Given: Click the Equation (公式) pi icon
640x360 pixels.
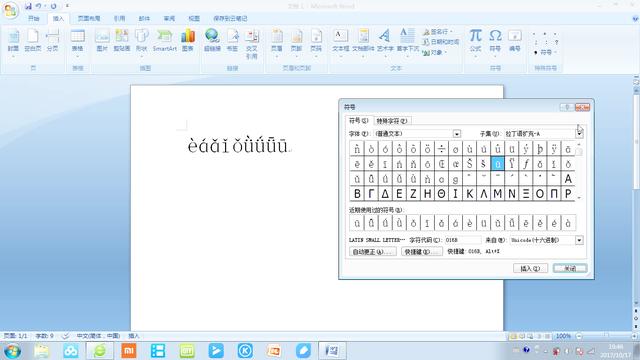Looking at the screenshot, I should pyautogui.click(x=475, y=40).
